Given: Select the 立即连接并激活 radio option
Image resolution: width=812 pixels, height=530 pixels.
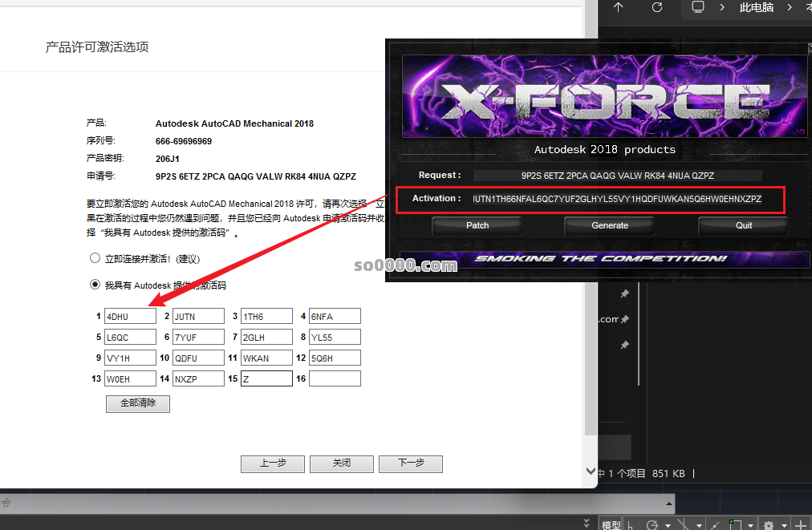Looking at the screenshot, I should click(x=95, y=258).
